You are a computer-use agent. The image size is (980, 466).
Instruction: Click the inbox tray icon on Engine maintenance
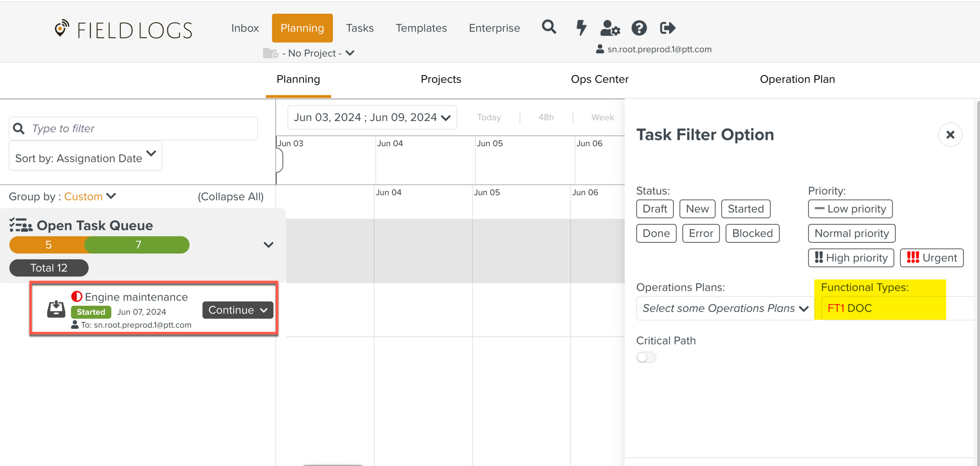click(x=56, y=309)
